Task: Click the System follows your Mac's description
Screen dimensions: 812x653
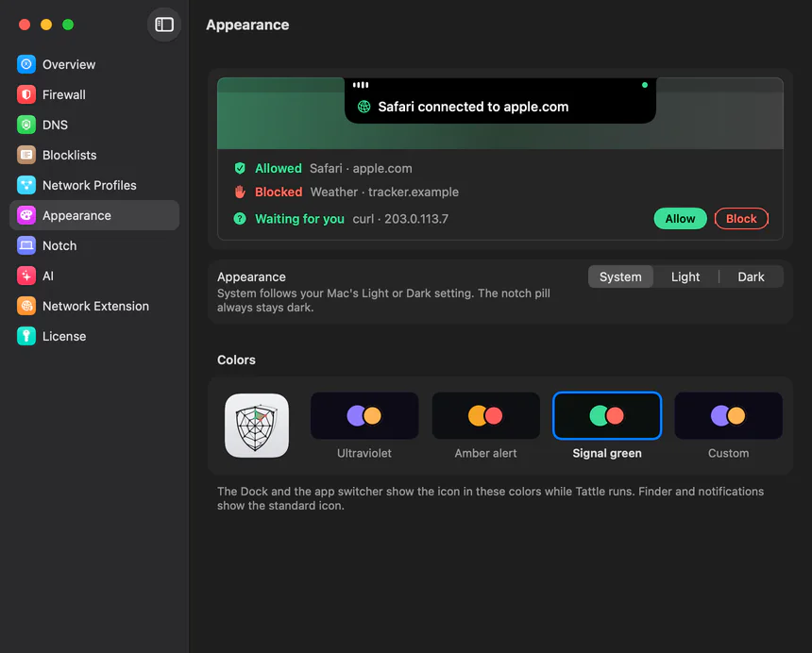Action: pos(383,300)
